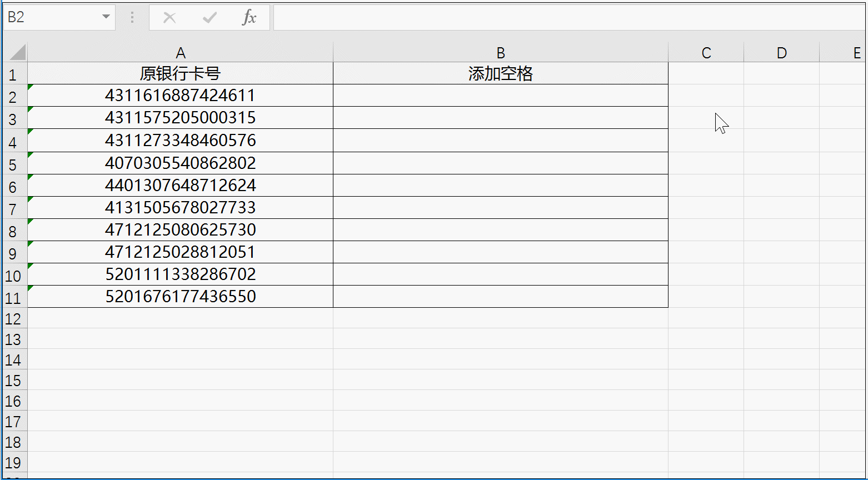
Task: Select column B header
Action: tap(500, 53)
